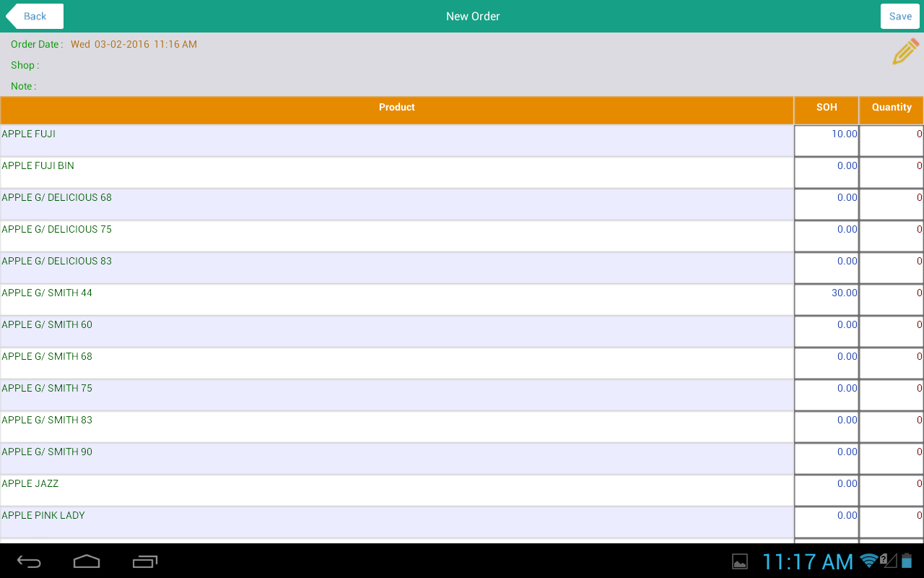Image resolution: width=924 pixels, height=578 pixels.
Task: Edit quantity for APPLE FUJI BIN
Action: pos(892,173)
